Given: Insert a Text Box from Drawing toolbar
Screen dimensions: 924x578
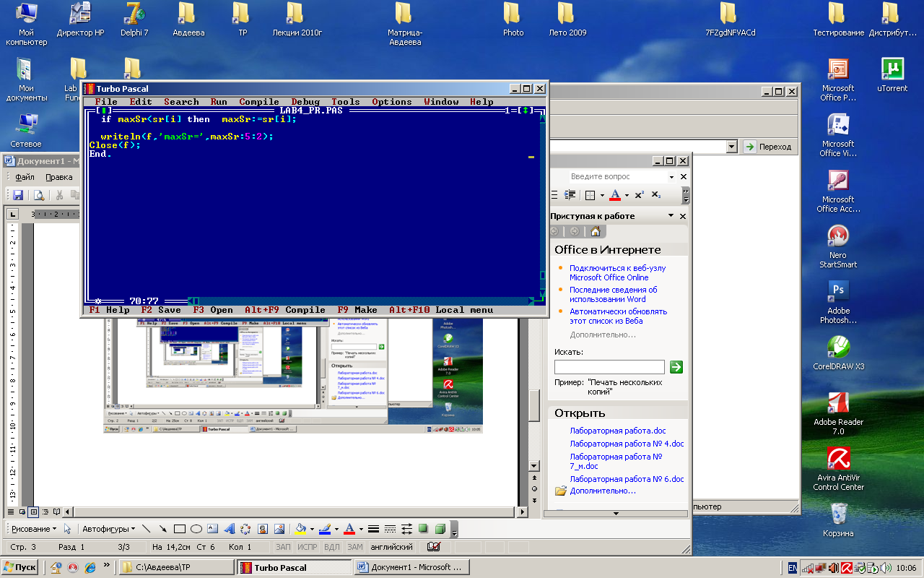Looking at the screenshot, I should point(212,529).
